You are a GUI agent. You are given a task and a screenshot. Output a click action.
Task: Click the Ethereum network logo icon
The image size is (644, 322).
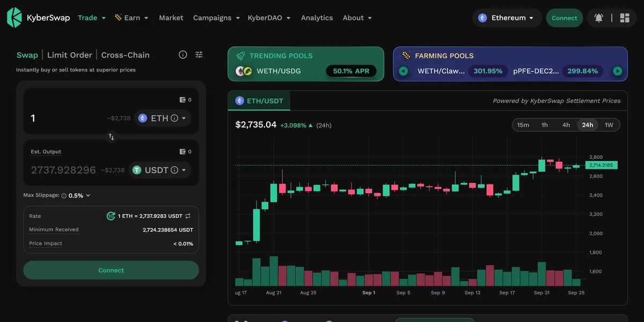pyautogui.click(x=482, y=18)
